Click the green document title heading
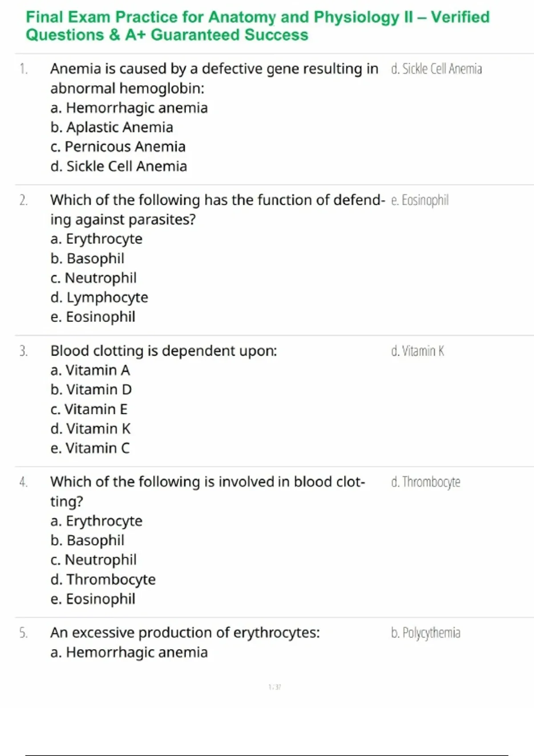This screenshot has width=534, height=756. (x=257, y=26)
